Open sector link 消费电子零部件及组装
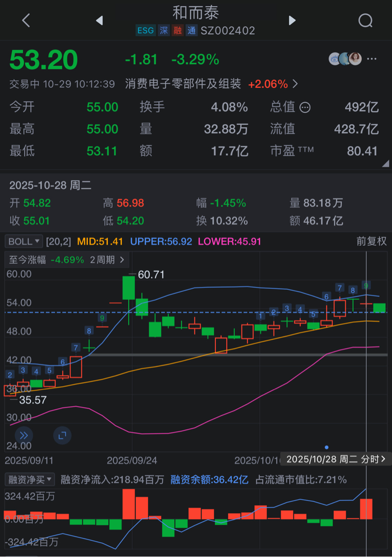 click(183, 84)
